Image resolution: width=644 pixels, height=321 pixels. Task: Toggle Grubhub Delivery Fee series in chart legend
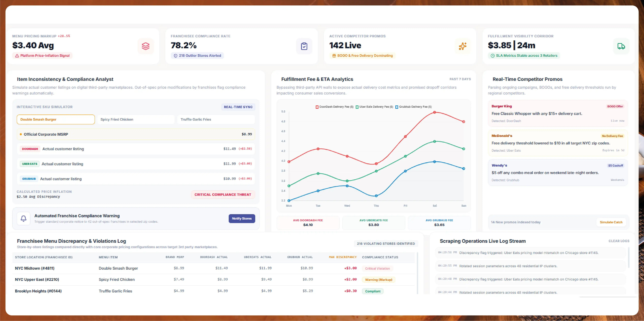click(413, 107)
